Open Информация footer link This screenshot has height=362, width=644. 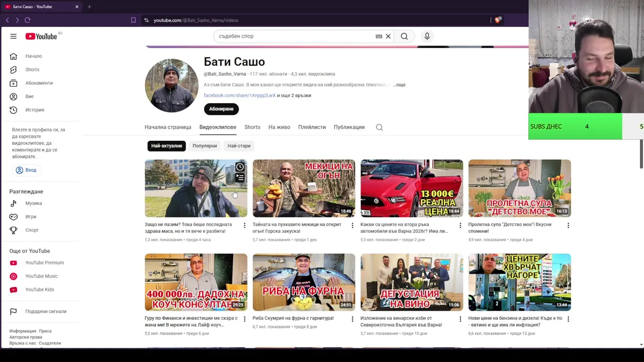pos(23,331)
